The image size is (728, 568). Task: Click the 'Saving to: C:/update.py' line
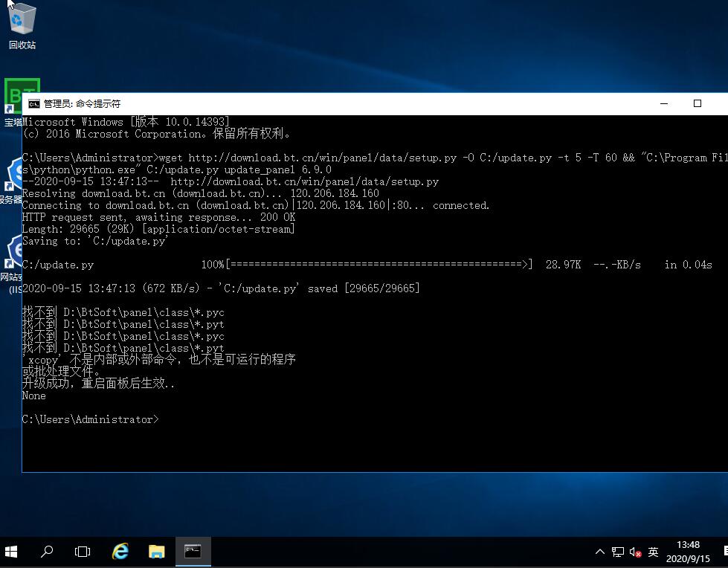pos(95,242)
